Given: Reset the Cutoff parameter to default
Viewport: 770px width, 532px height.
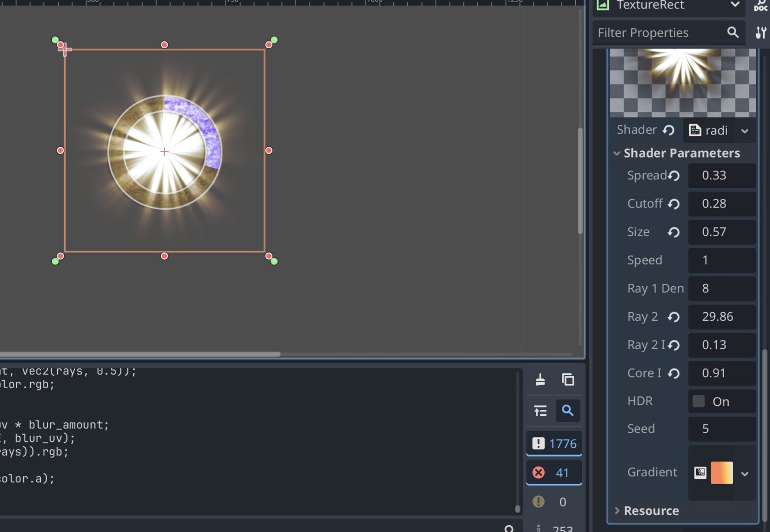Looking at the screenshot, I should (674, 204).
